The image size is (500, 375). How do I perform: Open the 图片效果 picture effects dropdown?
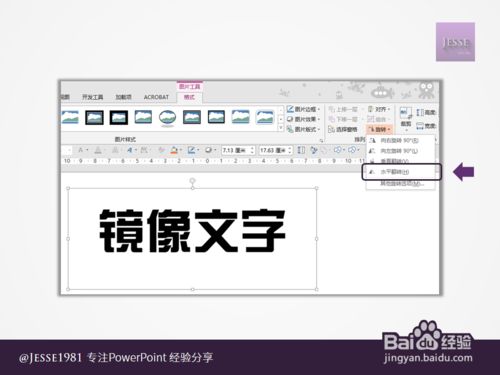tap(304, 119)
